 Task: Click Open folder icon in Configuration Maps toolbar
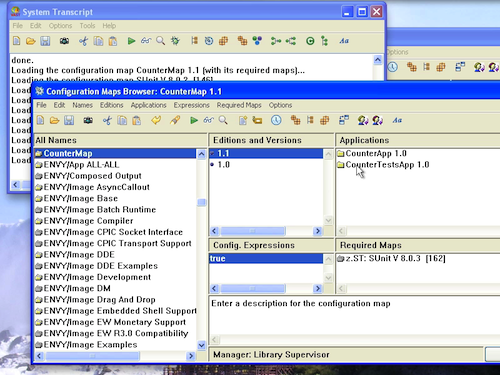coord(54,120)
